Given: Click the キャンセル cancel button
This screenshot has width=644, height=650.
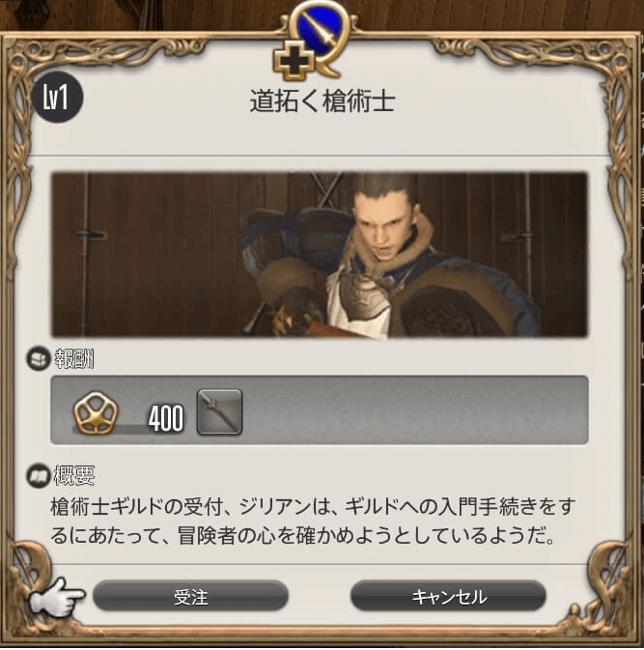Looking at the screenshot, I should pyautogui.click(x=448, y=596).
